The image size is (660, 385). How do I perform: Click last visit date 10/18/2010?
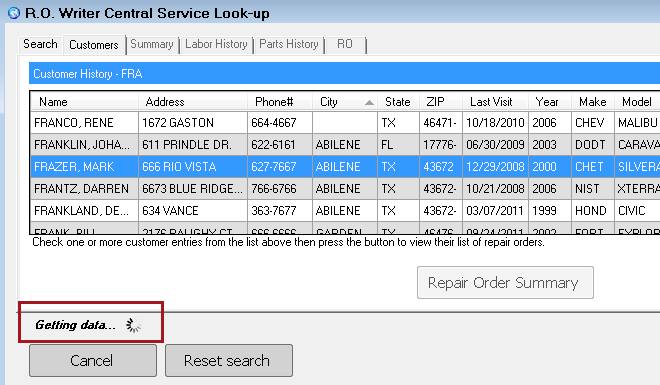495,123
